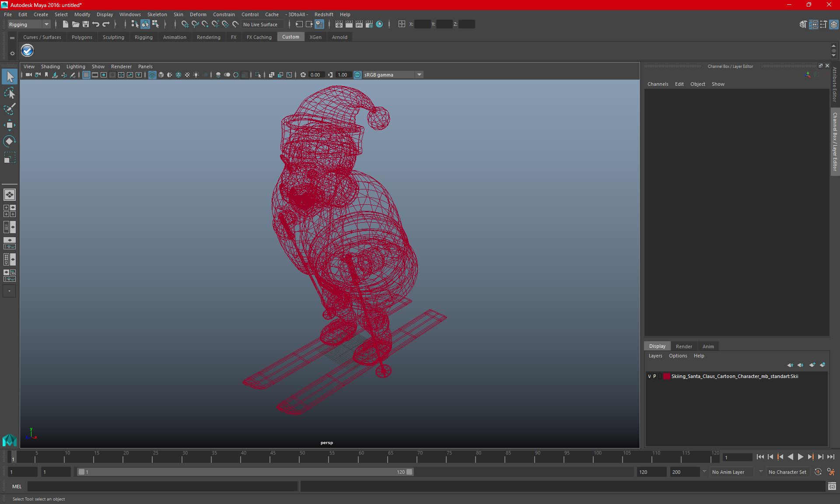Open Channels menu in Channel Box

pyautogui.click(x=658, y=84)
